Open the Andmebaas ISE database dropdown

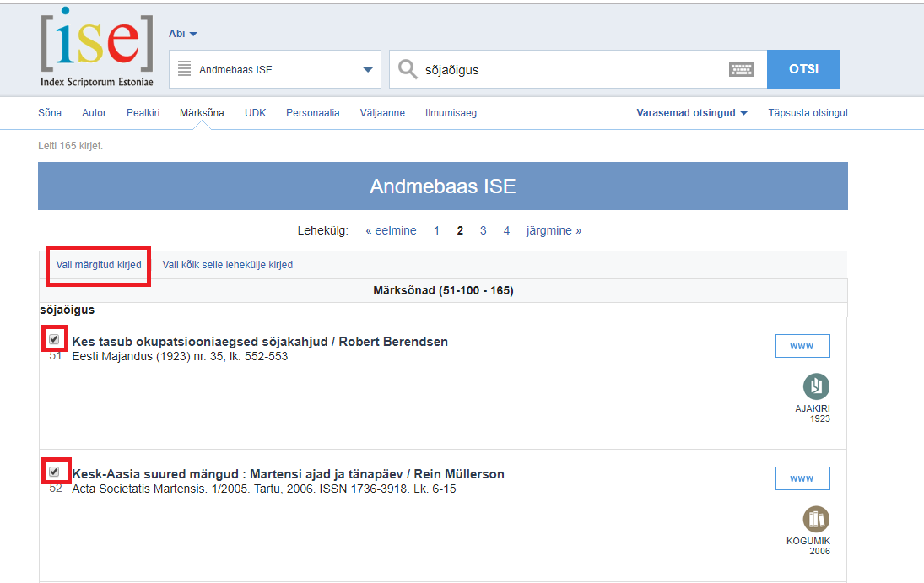[x=275, y=69]
